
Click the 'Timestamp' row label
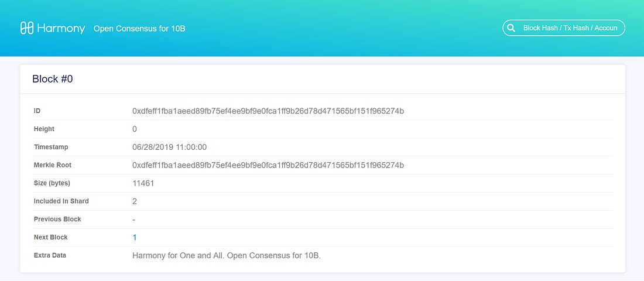click(x=51, y=147)
